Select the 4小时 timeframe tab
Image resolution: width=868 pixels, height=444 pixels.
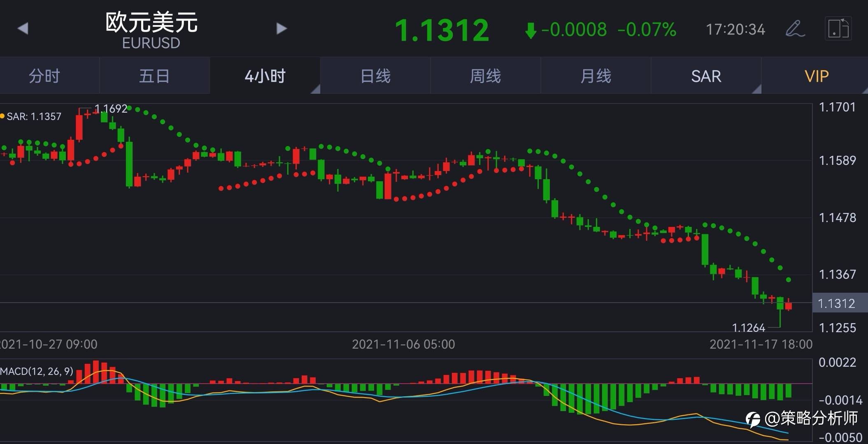click(x=265, y=76)
